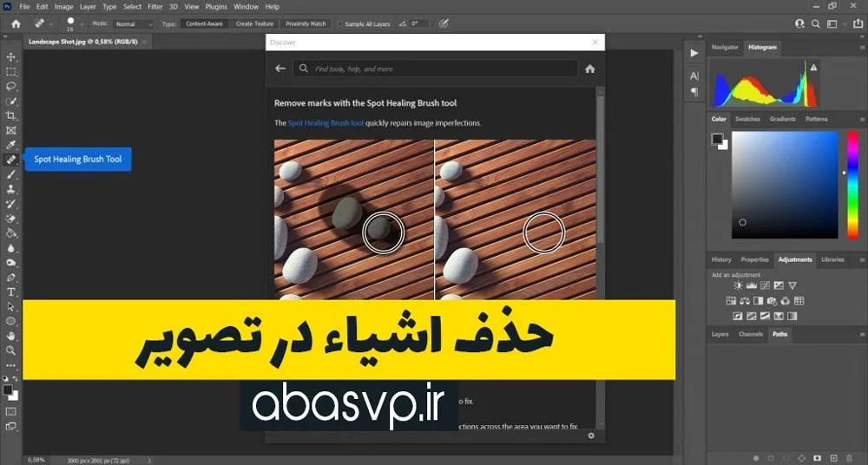Select the Lasso tool
This screenshot has width=868, height=465.
pos(10,87)
